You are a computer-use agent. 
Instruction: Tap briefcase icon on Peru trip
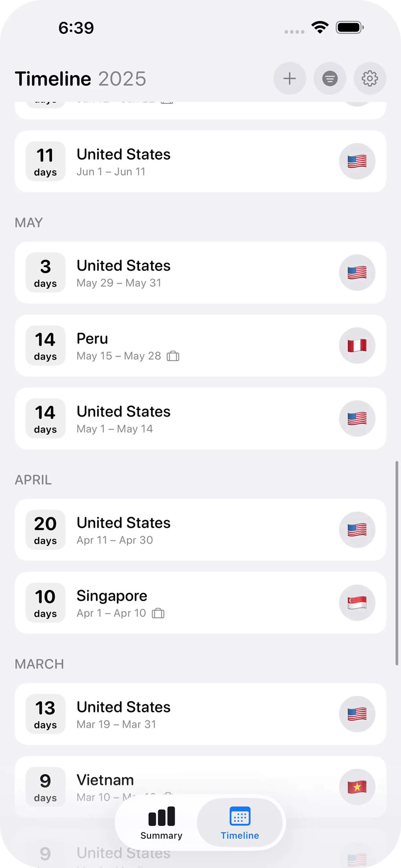[173, 356]
